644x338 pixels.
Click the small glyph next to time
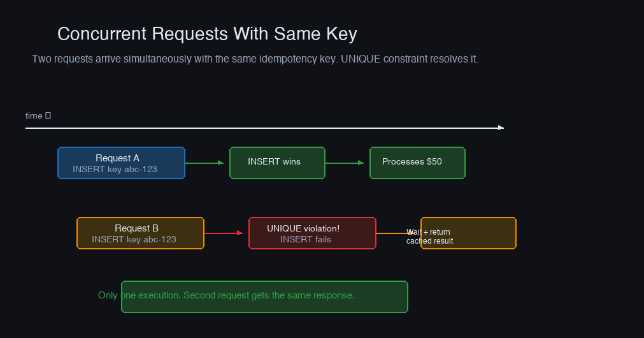[x=48, y=115]
